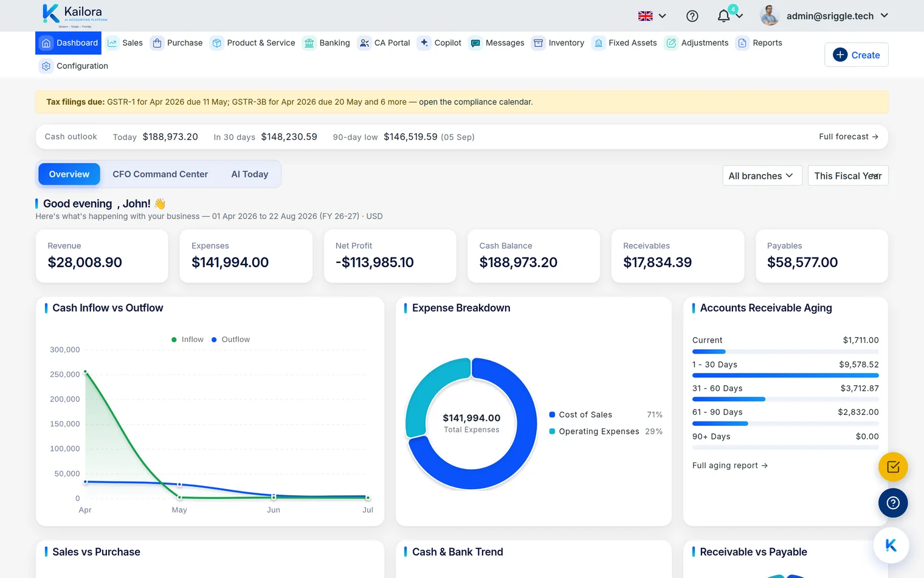The height and width of the screenshot is (578, 924).
Task: Click the Banking building icon
Action: (309, 43)
